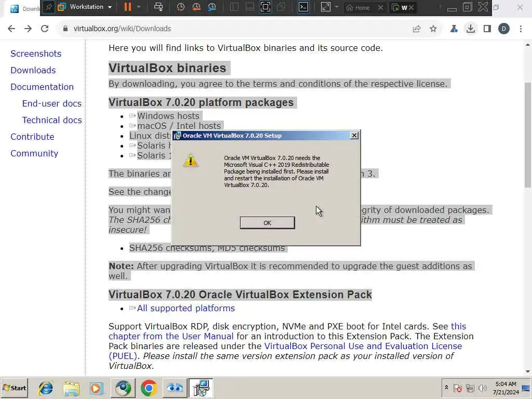Open Chrome Labs flask icon

point(454,29)
